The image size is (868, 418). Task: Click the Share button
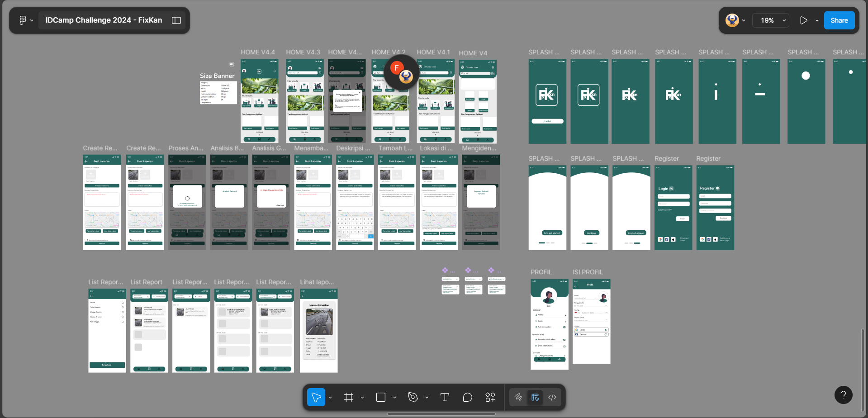tap(839, 20)
